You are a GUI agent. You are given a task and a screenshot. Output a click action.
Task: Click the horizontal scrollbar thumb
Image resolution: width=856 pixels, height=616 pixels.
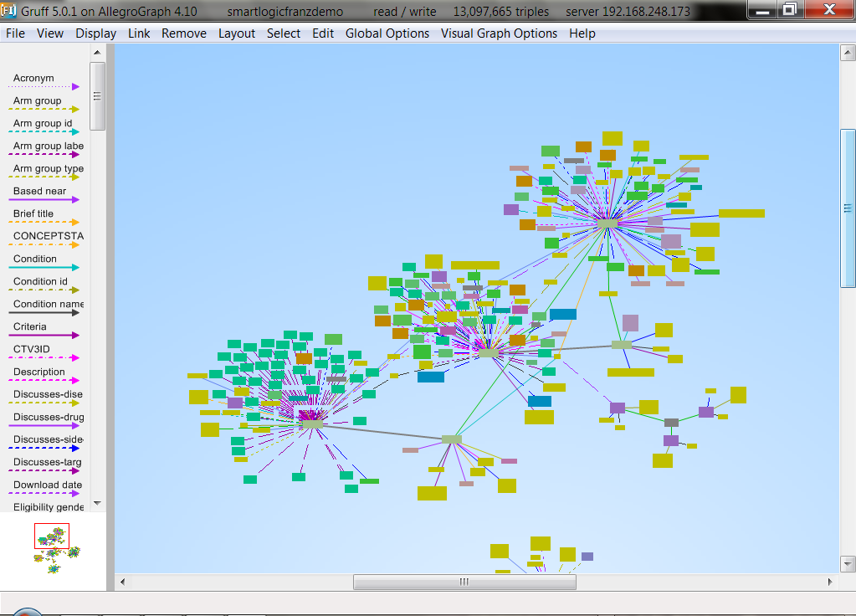[464, 582]
